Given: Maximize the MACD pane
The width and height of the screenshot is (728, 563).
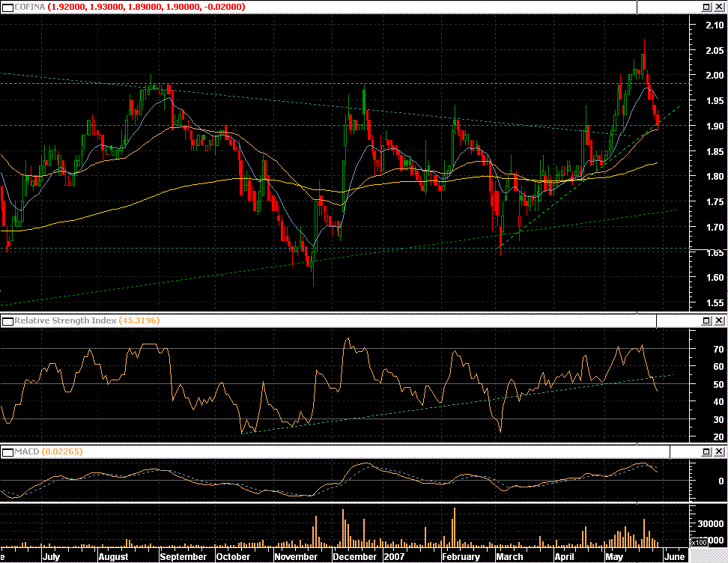Looking at the screenshot, I should pos(706,451).
